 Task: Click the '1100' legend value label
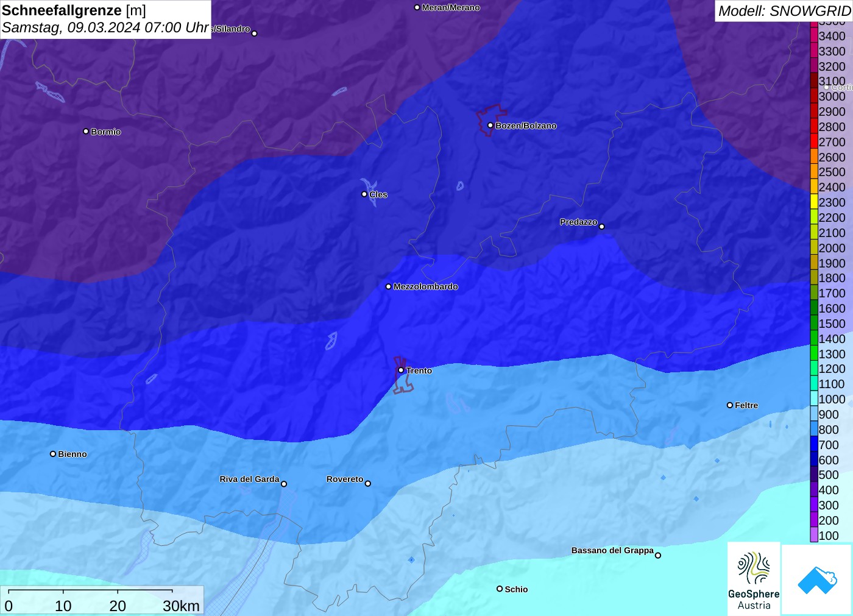click(832, 383)
